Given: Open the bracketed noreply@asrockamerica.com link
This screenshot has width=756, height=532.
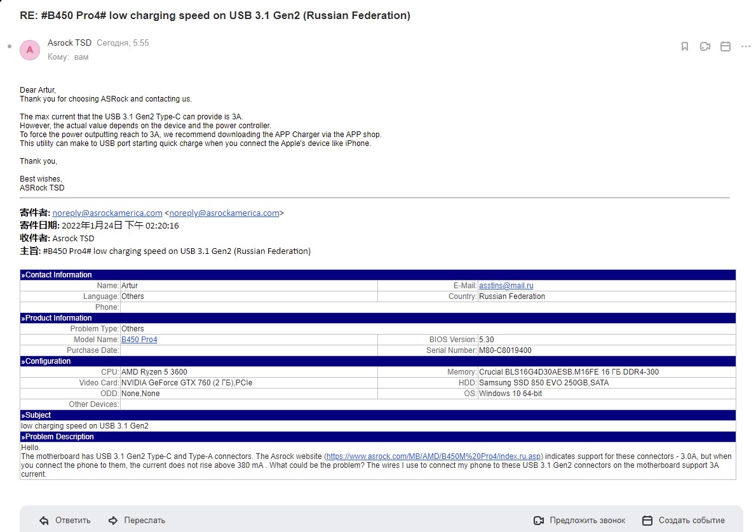Looking at the screenshot, I should coord(224,213).
